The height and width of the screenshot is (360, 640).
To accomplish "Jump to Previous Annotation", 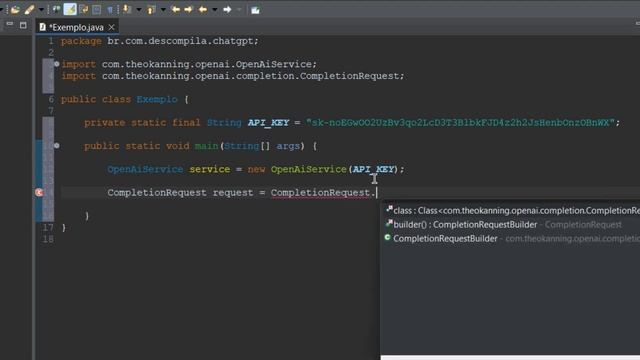I will click(151, 9).
